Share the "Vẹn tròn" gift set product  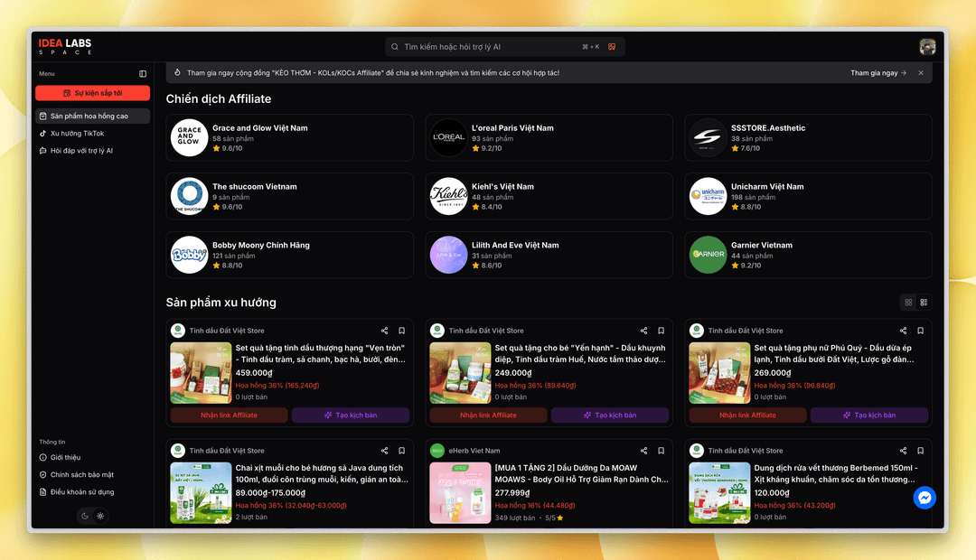[x=384, y=331]
